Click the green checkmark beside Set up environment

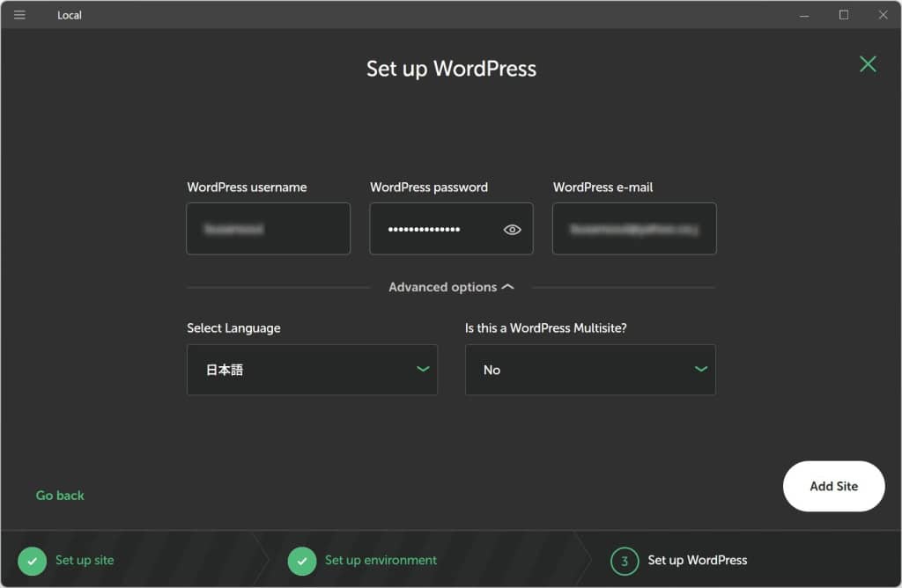pyautogui.click(x=301, y=561)
